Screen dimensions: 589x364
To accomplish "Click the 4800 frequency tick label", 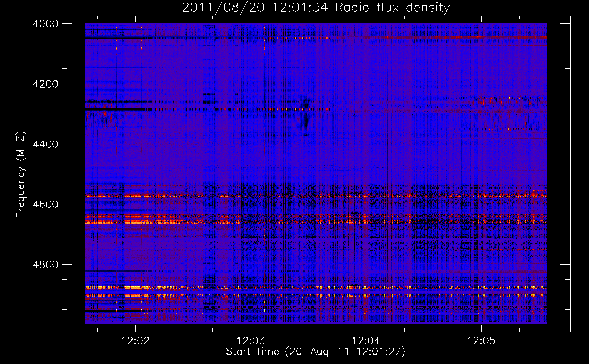I will 46,265.
